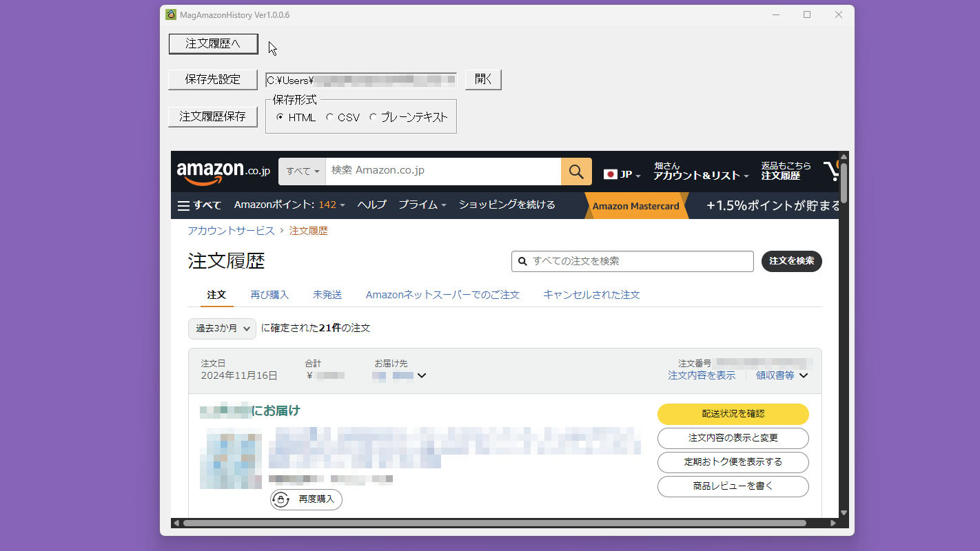Viewport: 980px width, 551px height.
Task: Click the vertical scrollbar up arrow
Action: (844, 156)
